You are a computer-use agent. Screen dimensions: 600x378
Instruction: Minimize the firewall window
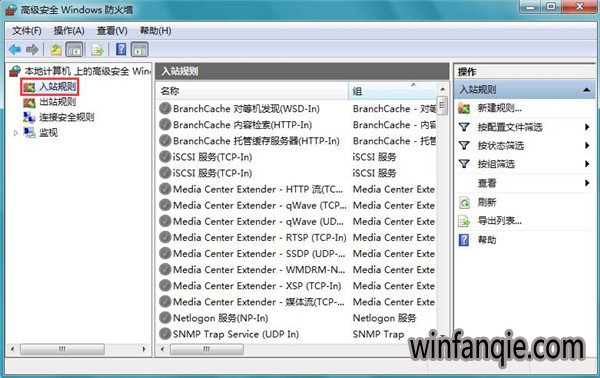pyautogui.click(x=531, y=6)
